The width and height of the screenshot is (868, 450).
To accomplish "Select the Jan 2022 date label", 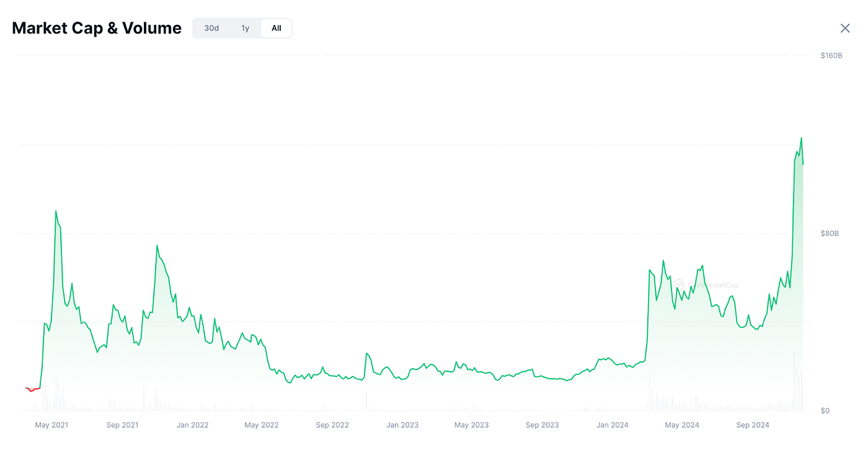I will 193,425.
